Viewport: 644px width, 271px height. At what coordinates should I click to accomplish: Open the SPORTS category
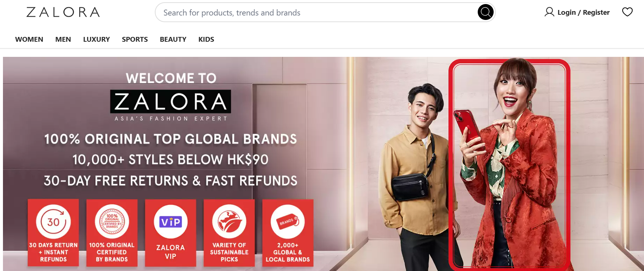coord(135,39)
